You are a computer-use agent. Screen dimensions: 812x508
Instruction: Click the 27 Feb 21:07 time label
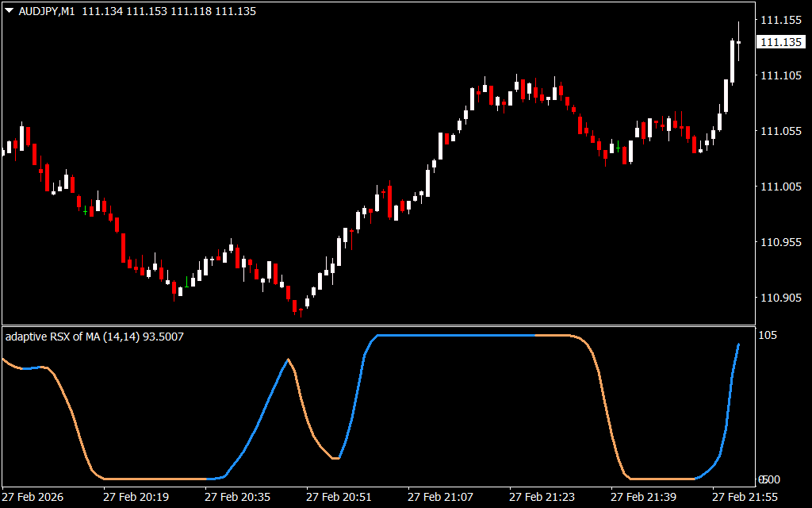440,497
